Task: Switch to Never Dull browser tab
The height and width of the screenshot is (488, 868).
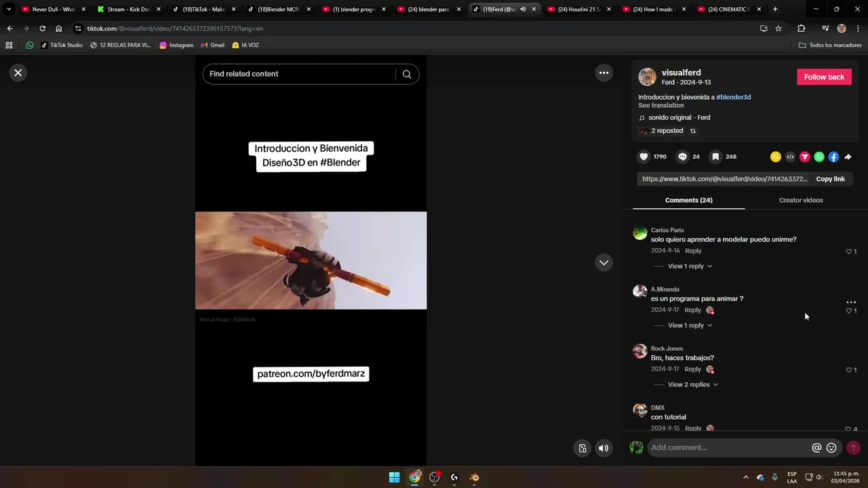Action: [x=53, y=9]
